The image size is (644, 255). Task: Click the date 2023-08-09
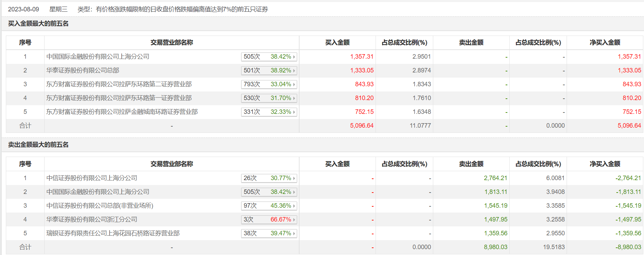(x=23, y=9)
